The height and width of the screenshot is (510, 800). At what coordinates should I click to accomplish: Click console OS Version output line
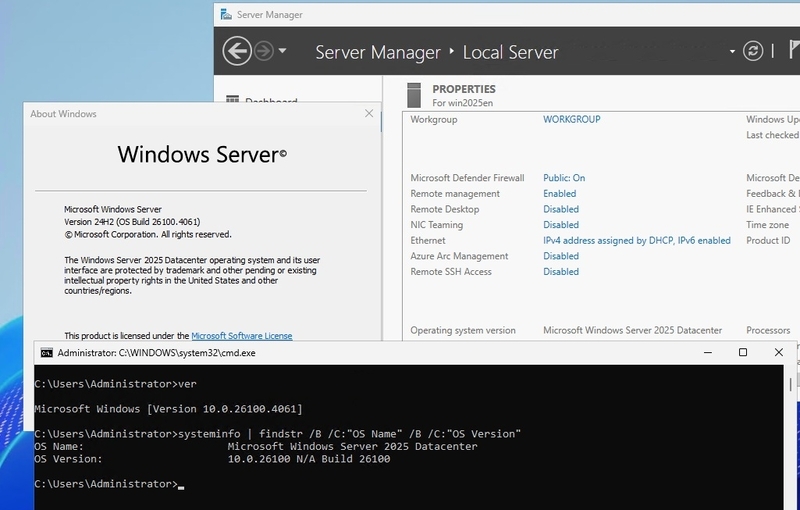click(212, 459)
